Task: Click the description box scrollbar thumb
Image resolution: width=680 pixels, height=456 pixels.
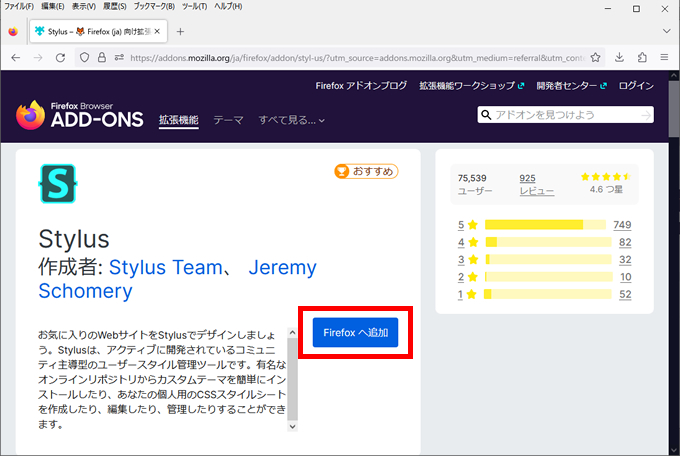Action: pos(292,379)
